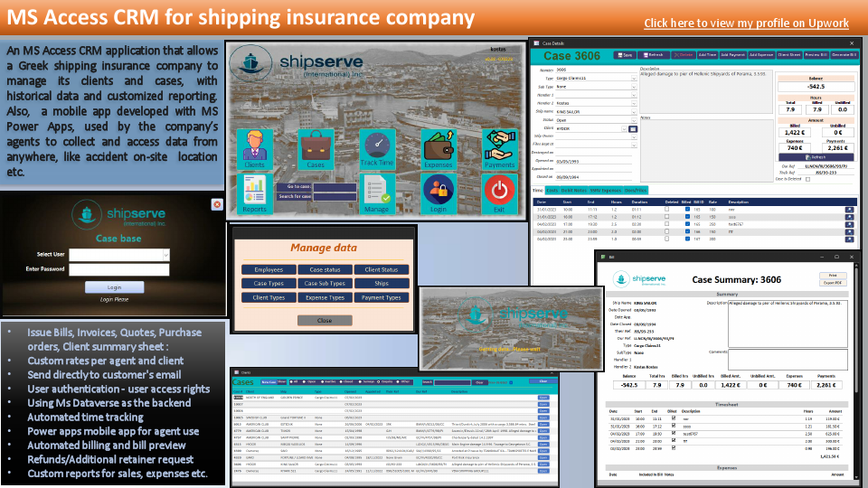
Task: Click the Login user-lock icon
Action: pos(439,193)
